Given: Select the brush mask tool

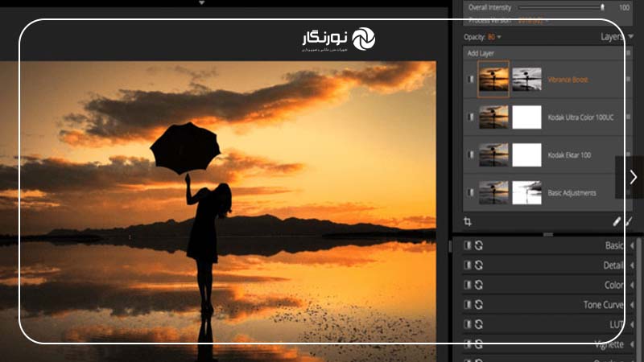Looking at the screenshot, I should point(629,222).
